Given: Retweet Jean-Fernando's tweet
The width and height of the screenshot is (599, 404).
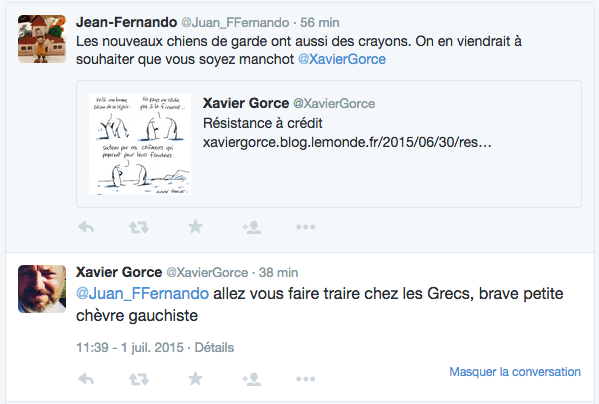Looking at the screenshot, I should (x=139, y=227).
